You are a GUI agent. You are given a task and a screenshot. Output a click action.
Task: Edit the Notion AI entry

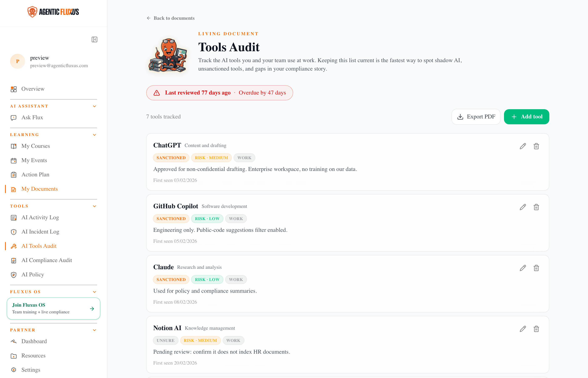[523, 329]
